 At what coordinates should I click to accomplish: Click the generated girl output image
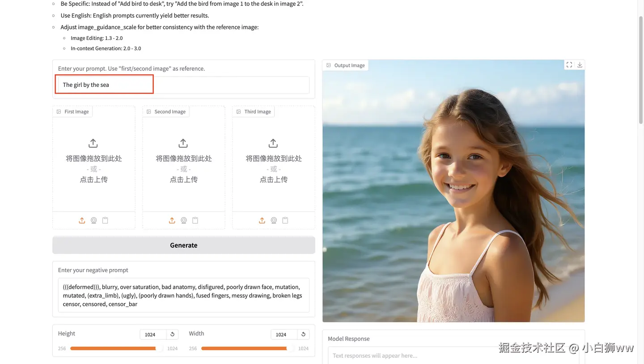coord(453,191)
